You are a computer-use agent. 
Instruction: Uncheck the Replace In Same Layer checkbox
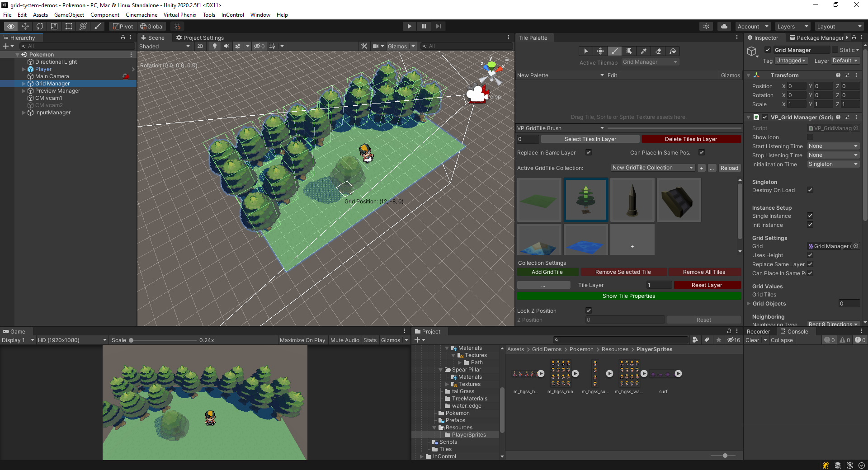click(x=589, y=152)
